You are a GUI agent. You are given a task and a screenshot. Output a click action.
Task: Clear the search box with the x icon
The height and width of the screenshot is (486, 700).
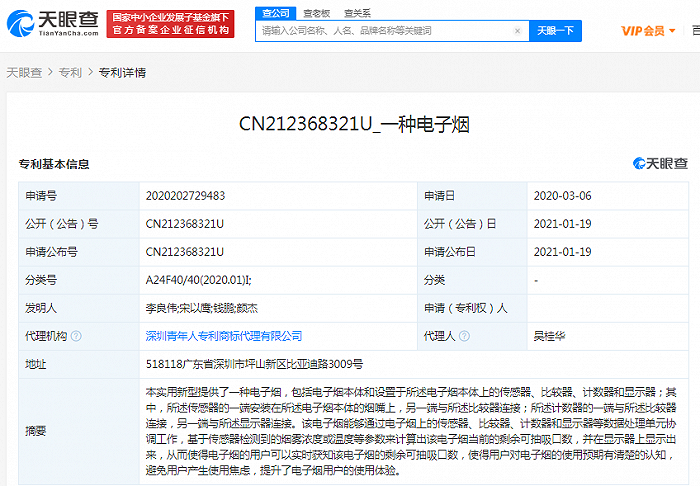tap(517, 31)
